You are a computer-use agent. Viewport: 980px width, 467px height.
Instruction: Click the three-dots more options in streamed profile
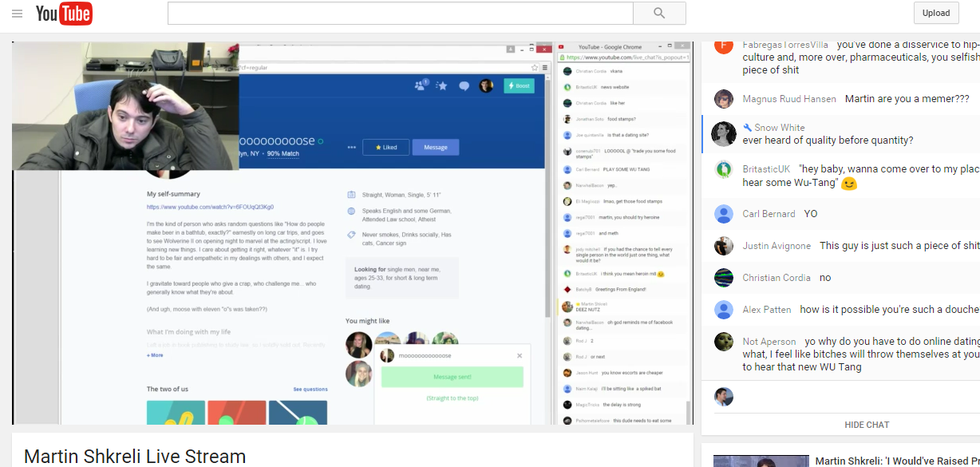coord(352,148)
